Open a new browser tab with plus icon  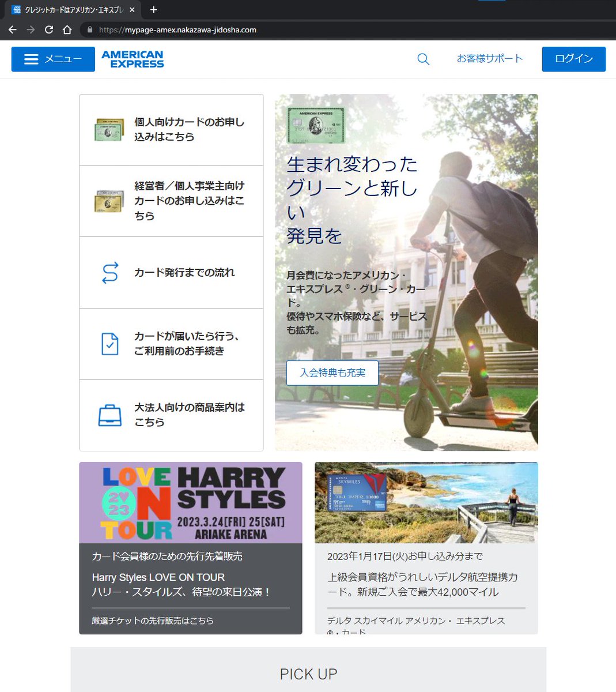(153, 10)
